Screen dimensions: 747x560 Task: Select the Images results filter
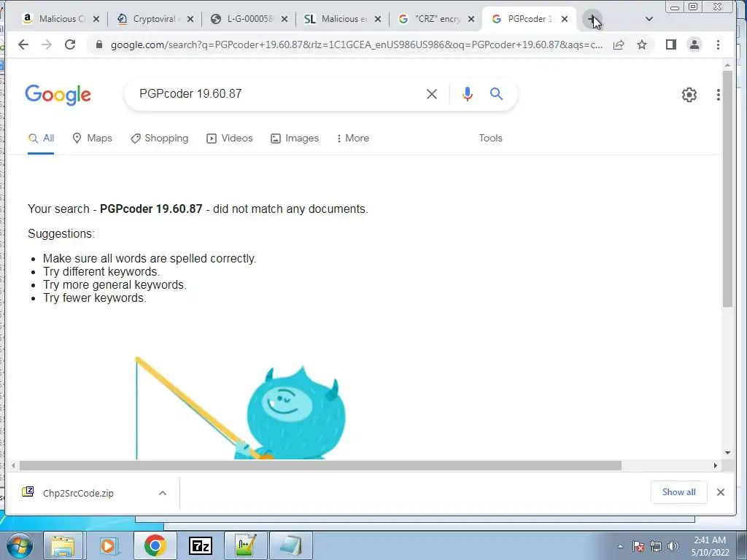(x=295, y=138)
